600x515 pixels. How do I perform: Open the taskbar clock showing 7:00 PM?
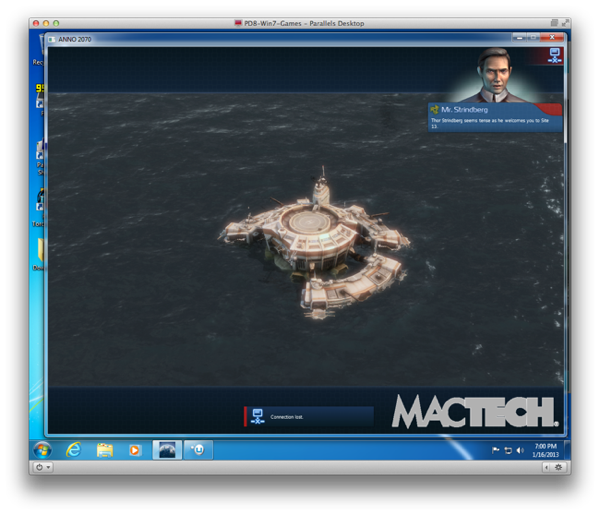coord(544,450)
